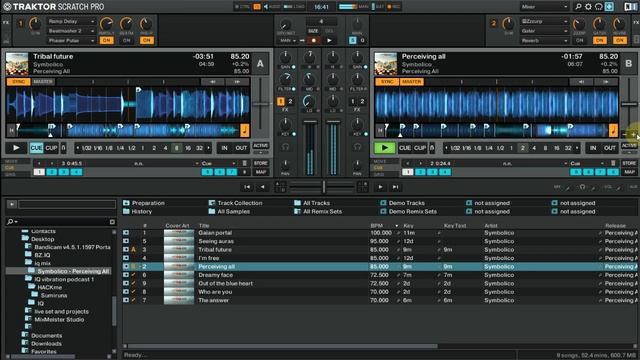Viewport: 640px width, 360px height.
Task: Open Preferences with the gear icon
Action: pos(588,7)
